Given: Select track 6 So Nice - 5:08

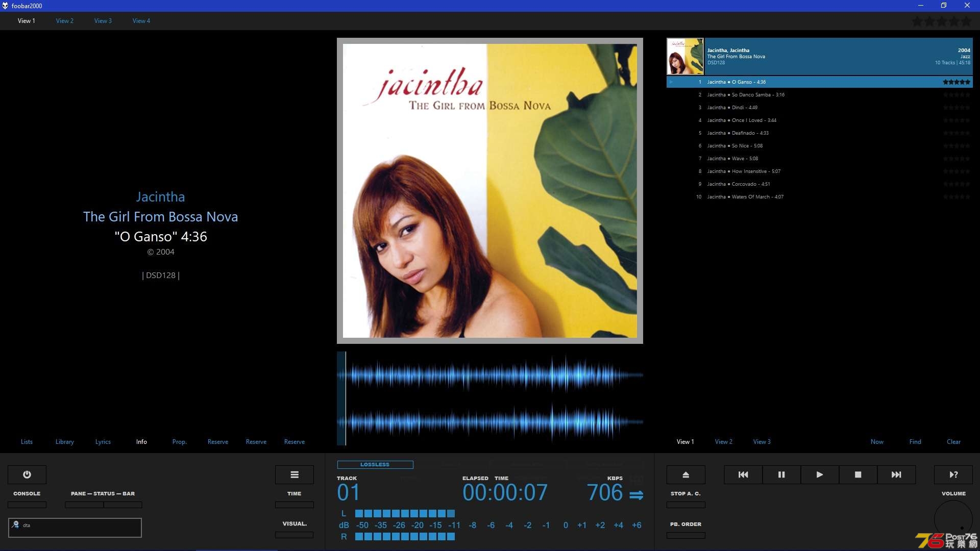Looking at the screenshot, I should (x=820, y=146).
